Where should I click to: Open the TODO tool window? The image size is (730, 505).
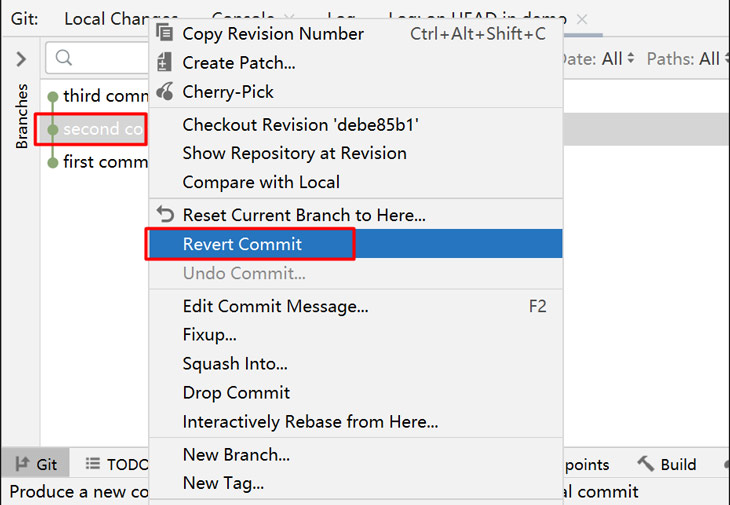pos(116,464)
